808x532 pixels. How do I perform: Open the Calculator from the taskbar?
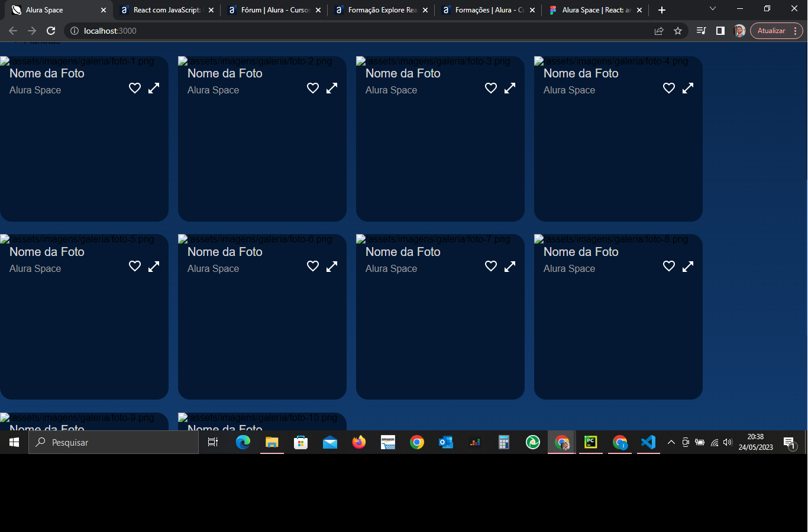[x=504, y=442]
